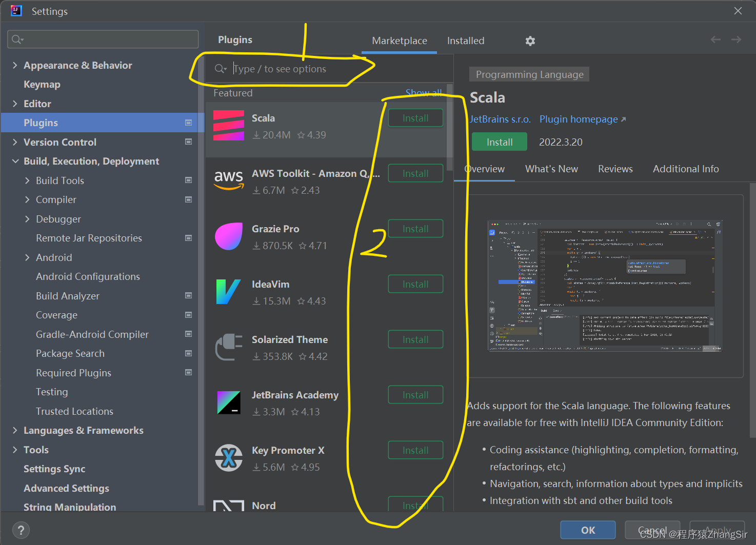The width and height of the screenshot is (756, 545).
Task: Expand the Editor settings section
Action: click(15, 104)
